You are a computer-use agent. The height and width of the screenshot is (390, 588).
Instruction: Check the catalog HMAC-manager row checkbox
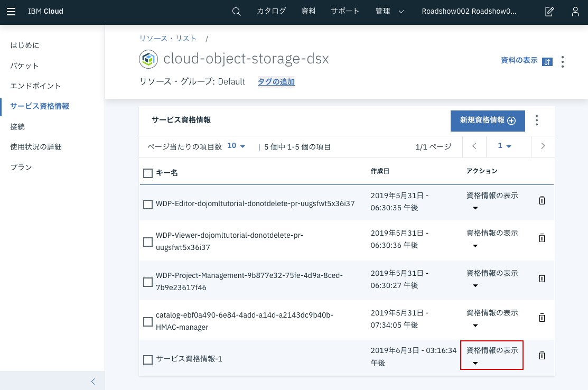coord(148,322)
